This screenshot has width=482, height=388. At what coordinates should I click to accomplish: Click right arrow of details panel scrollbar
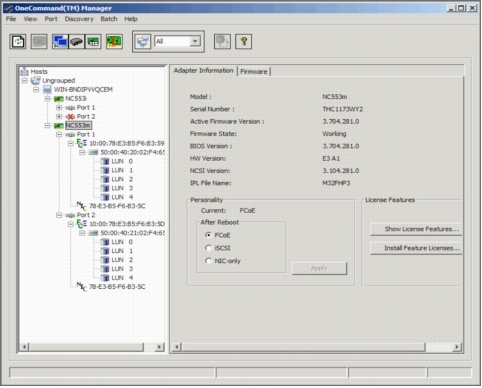pos(457,347)
